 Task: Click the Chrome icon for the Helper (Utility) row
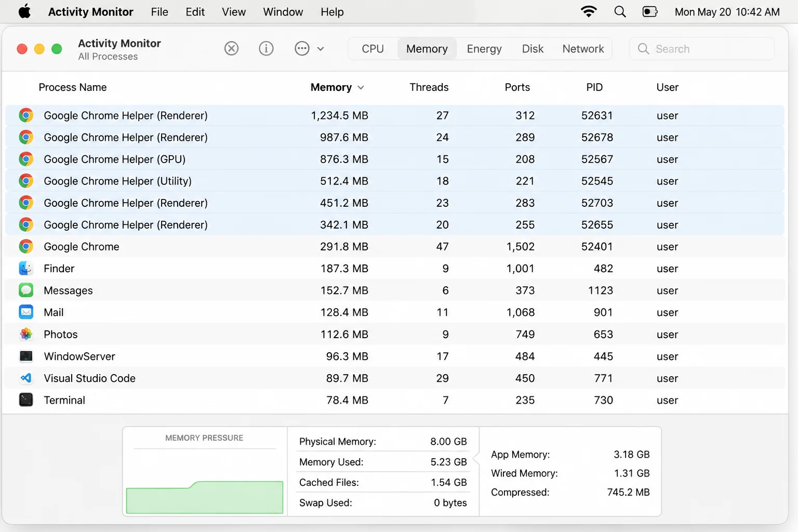coord(26,181)
